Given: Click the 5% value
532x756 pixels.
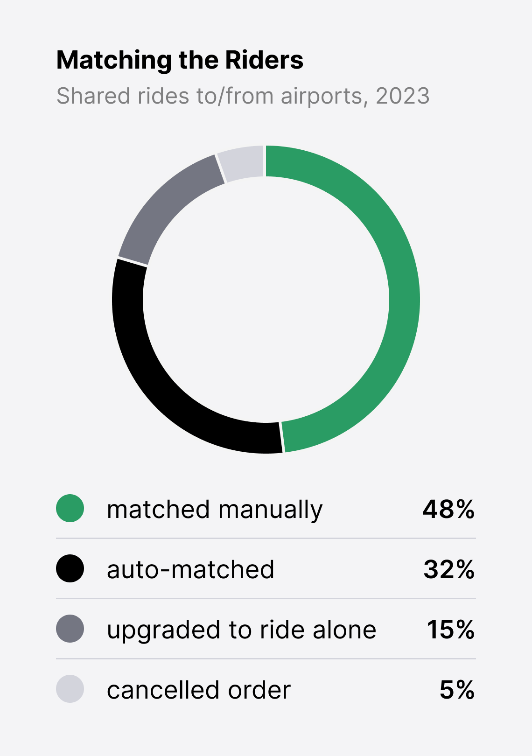Looking at the screenshot, I should click(x=457, y=690).
